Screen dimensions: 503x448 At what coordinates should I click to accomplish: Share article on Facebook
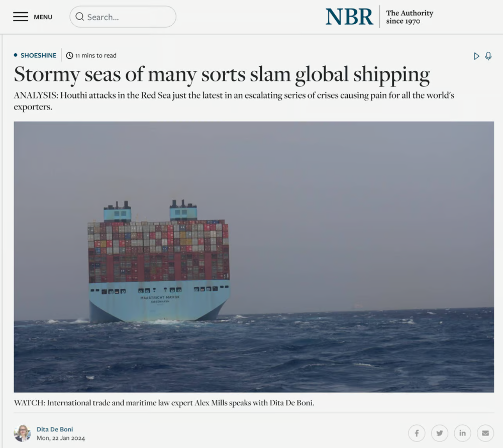pyautogui.click(x=417, y=433)
